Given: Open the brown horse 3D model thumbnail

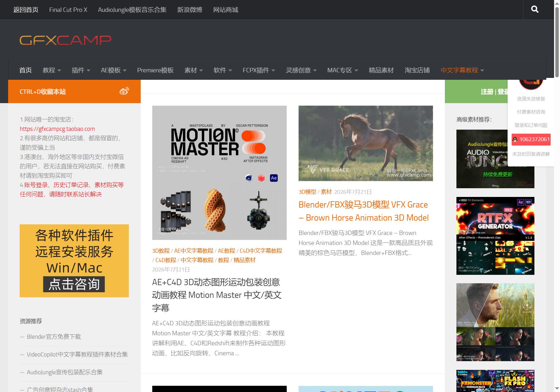Looking at the screenshot, I should click(x=366, y=143).
